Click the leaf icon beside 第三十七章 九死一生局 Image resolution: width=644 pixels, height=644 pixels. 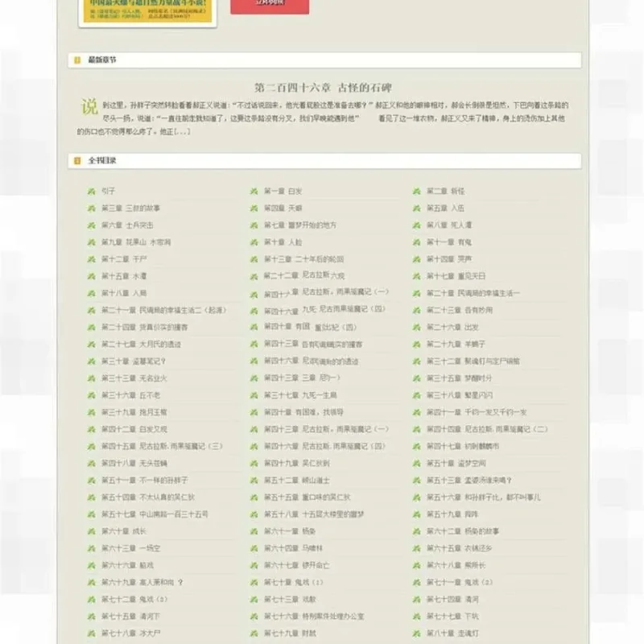[x=254, y=395]
